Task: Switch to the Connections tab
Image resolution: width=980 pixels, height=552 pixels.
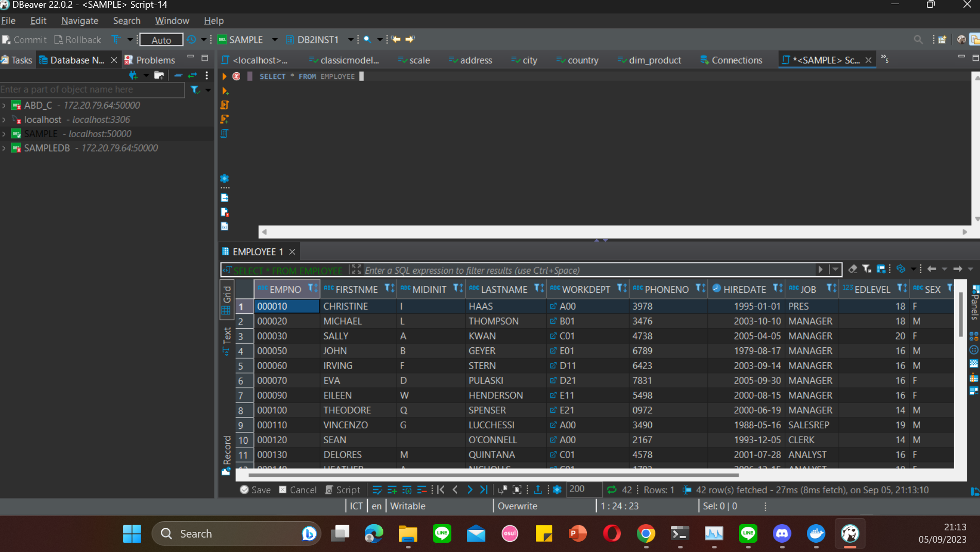Action: tap(731, 60)
